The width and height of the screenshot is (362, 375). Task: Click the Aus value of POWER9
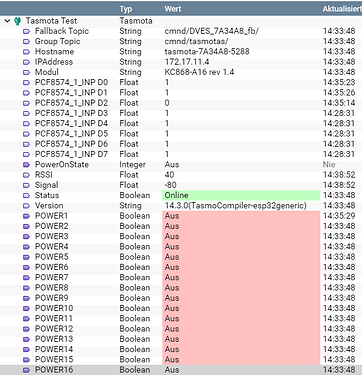click(172, 298)
